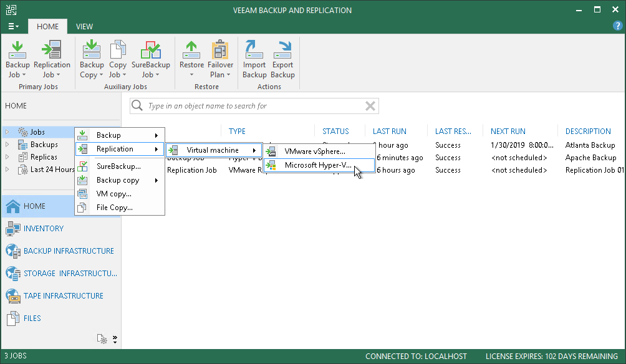This screenshot has width=626, height=364.
Task: Click the search magnifier icon
Action: (x=137, y=105)
